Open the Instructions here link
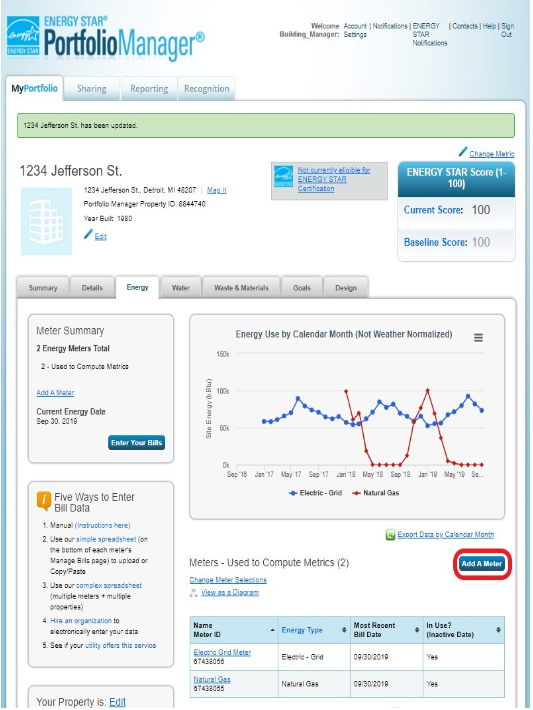This screenshot has height=710, width=533. (102, 525)
